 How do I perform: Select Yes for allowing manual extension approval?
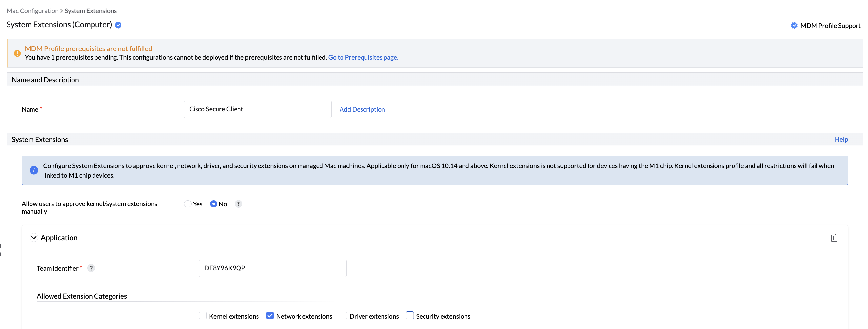click(x=187, y=204)
